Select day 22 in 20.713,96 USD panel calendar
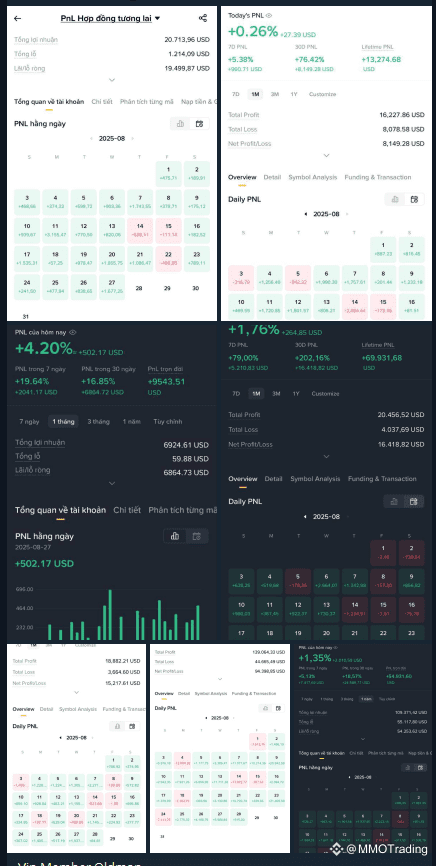436x866 pixels. [x=169, y=259]
